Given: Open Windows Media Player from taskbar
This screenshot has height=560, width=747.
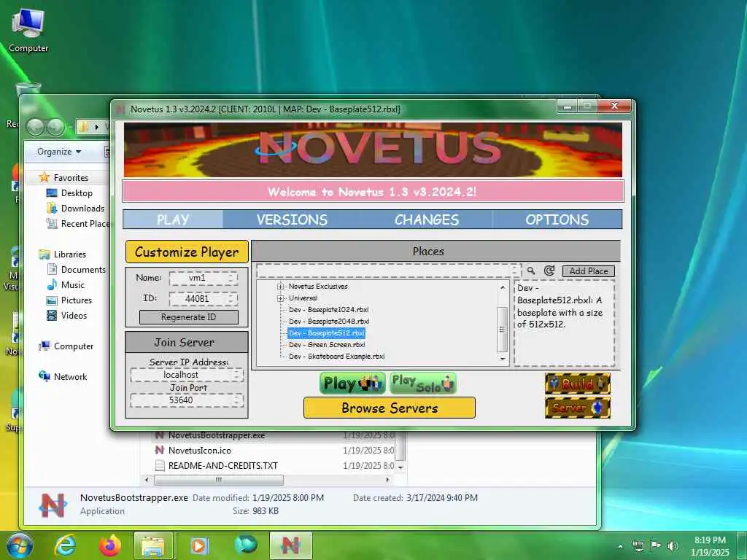Looking at the screenshot, I should [x=199, y=545].
